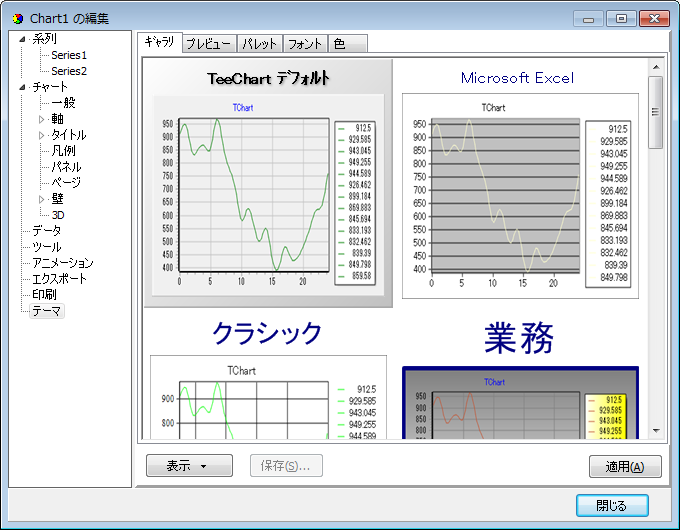This screenshot has width=680, height=530.
Task: Open the ツール tree item
Action: (x=46, y=247)
